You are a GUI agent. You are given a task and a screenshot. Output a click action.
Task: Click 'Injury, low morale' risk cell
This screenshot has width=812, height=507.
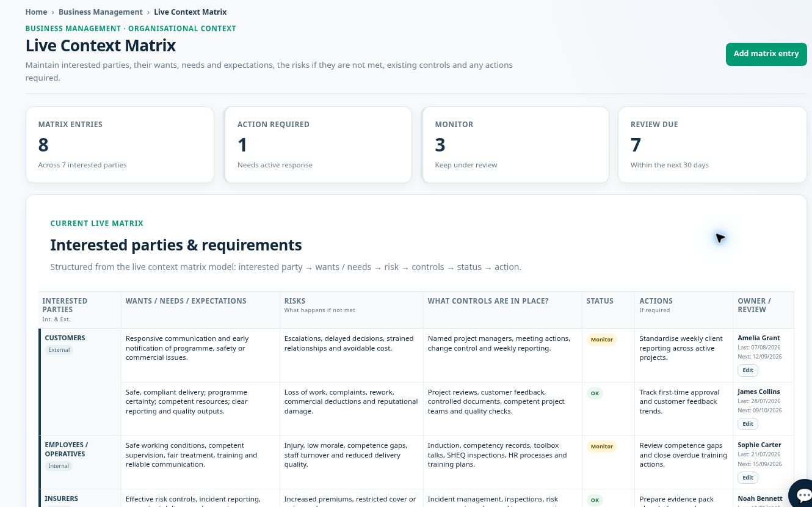tap(351, 462)
